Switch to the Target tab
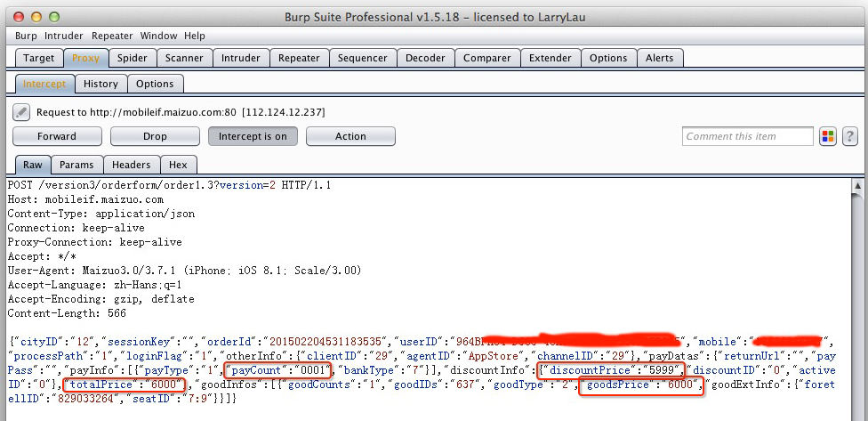This screenshot has width=868, height=421. (x=39, y=58)
